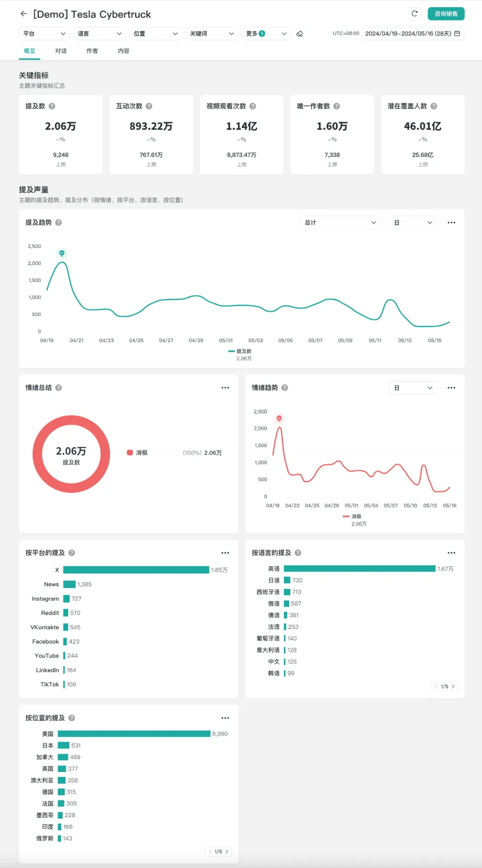Open the 日 granularity dropdown in 情绪趋势
The width and height of the screenshot is (482, 868).
click(x=413, y=388)
